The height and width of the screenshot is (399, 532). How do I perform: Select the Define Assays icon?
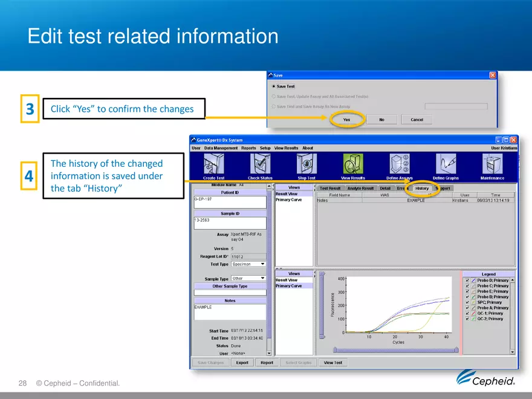click(x=399, y=164)
